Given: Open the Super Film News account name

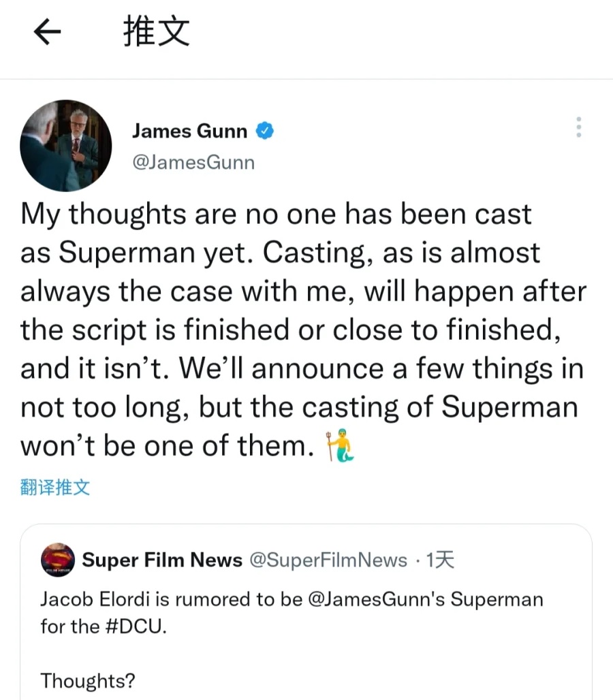Looking at the screenshot, I should pos(162,559).
